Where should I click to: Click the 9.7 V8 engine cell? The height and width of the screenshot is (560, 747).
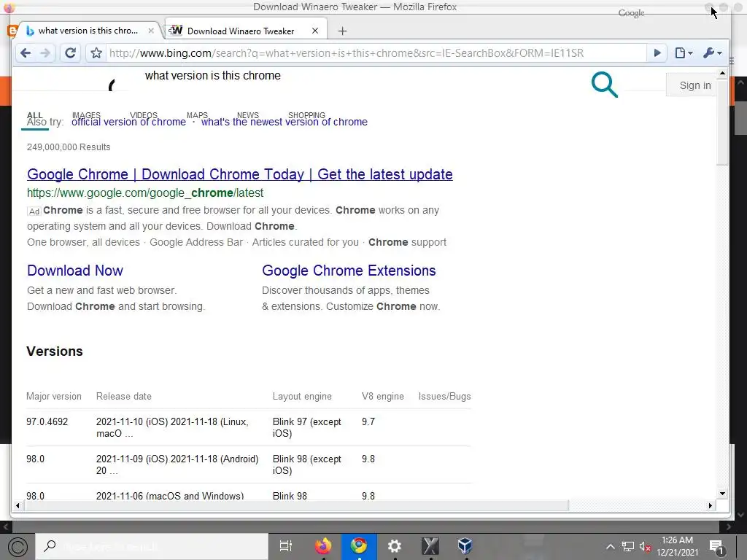pyautogui.click(x=368, y=422)
